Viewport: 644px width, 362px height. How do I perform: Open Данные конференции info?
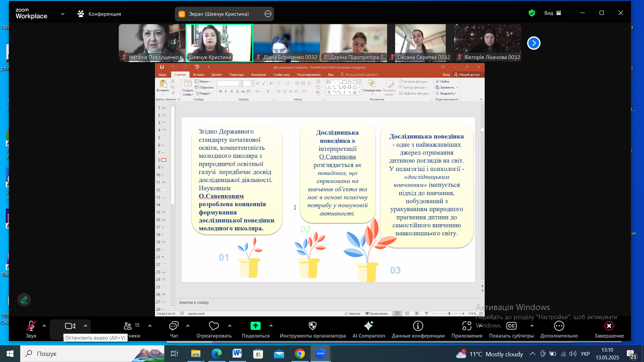418,329
